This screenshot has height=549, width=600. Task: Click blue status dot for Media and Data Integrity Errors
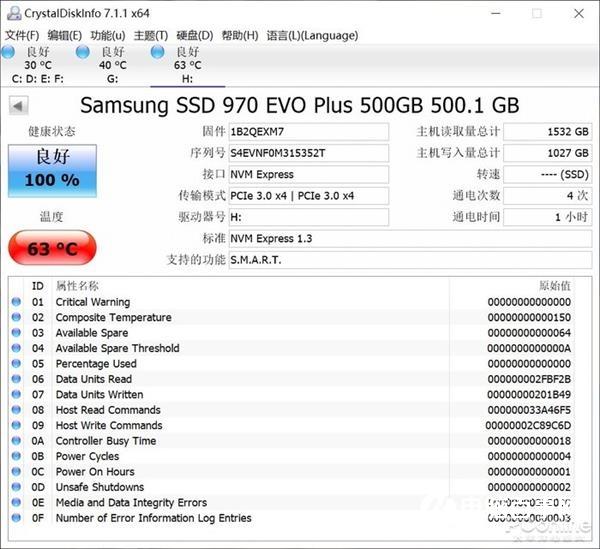click(16, 502)
